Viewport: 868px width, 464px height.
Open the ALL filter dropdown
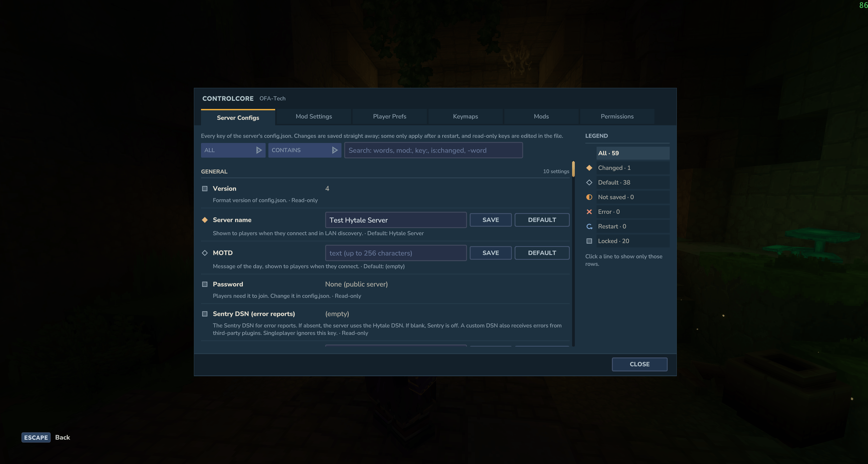click(x=233, y=150)
